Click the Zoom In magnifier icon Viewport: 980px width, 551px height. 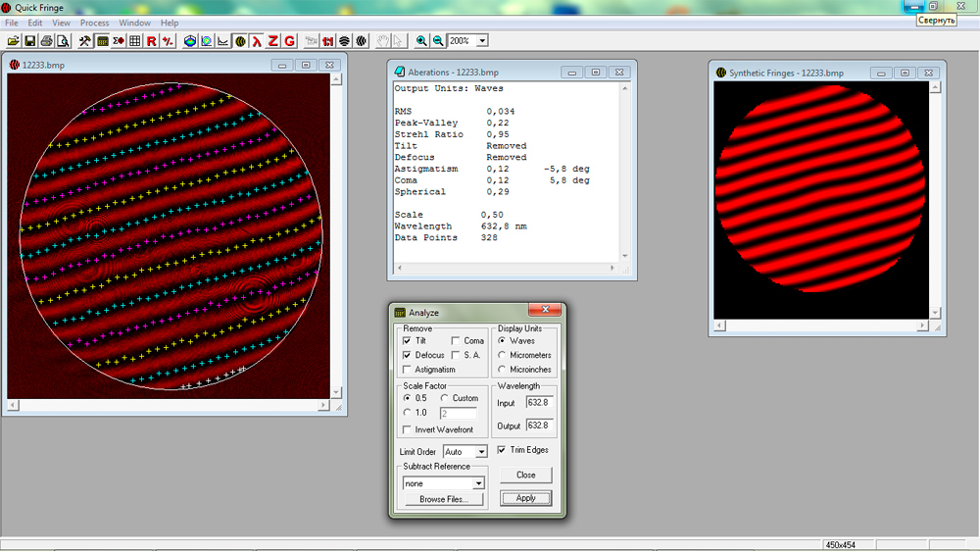click(421, 41)
